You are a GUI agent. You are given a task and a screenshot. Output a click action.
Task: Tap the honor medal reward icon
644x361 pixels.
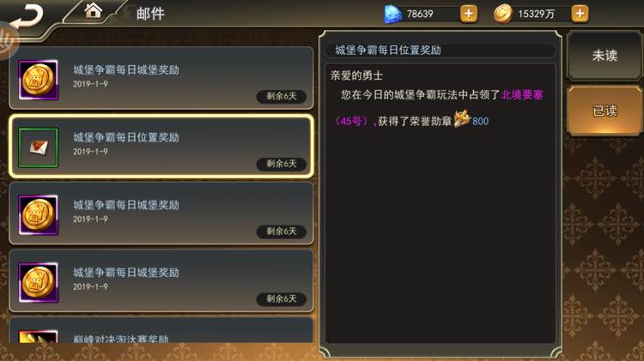point(462,119)
